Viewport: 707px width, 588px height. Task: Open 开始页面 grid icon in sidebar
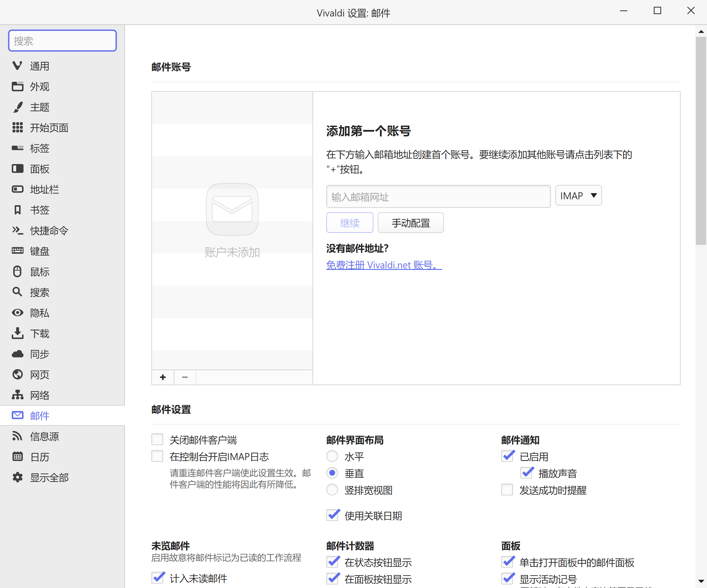click(18, 128)
